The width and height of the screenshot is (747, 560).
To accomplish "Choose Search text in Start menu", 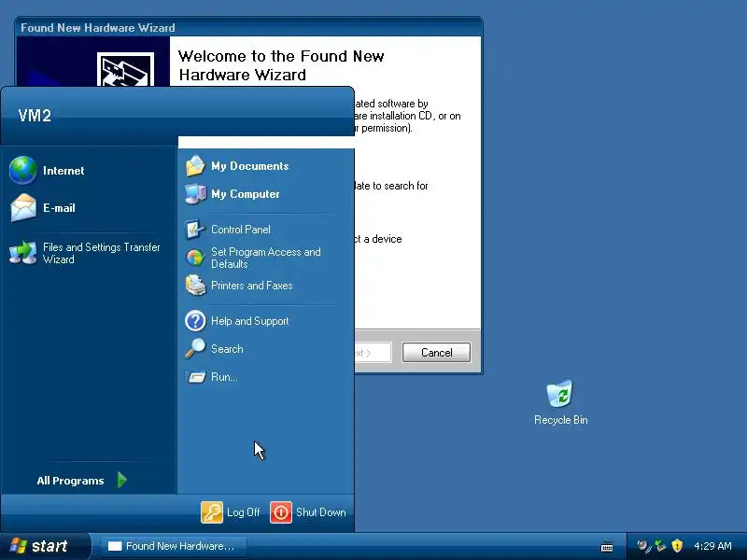I will pyautogui.click(x=227, y=349).
